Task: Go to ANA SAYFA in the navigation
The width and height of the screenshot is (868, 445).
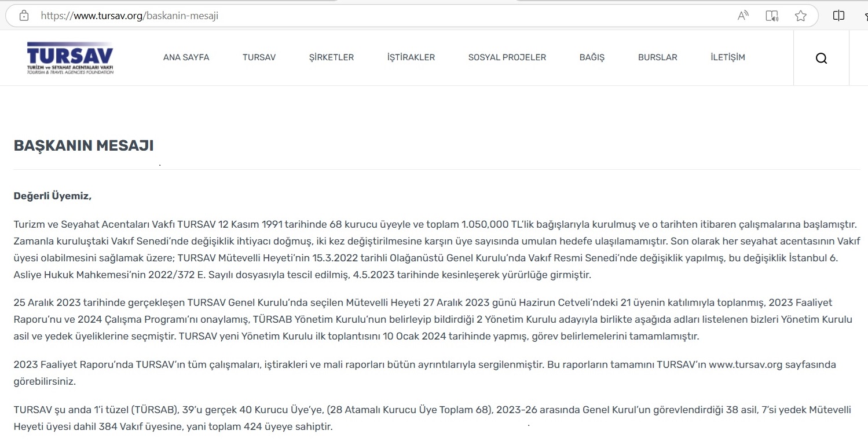Action: (x=186, y=57)
